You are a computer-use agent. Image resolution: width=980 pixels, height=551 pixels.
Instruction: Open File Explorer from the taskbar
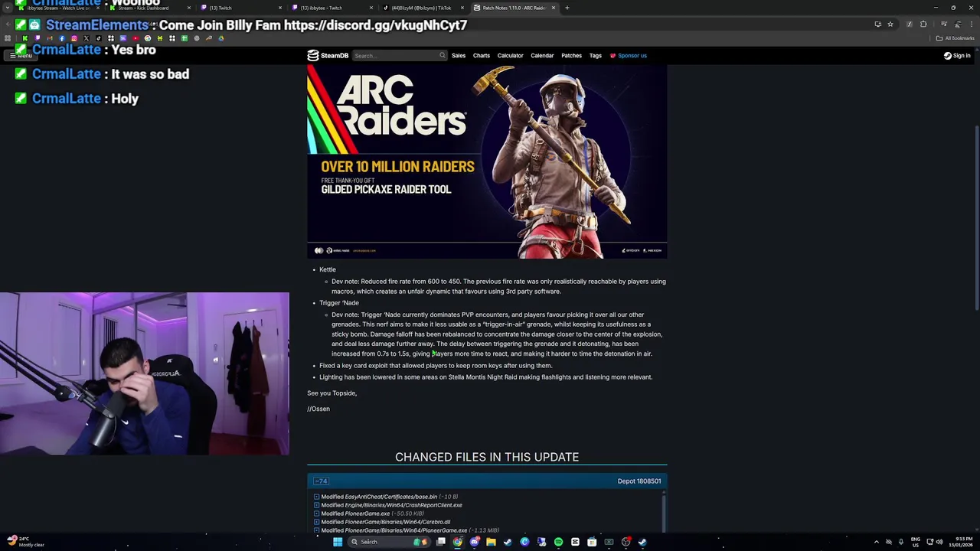491,542
